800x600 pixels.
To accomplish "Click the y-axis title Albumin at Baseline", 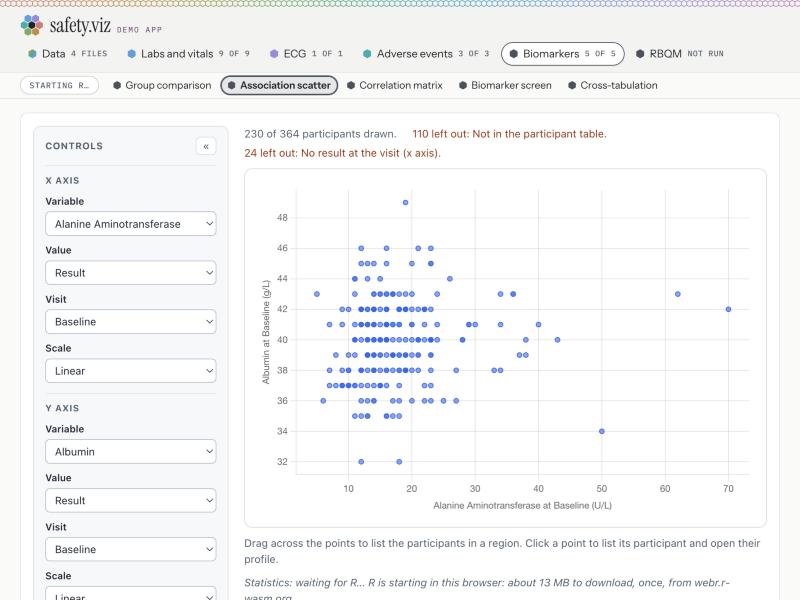I will pyautogui.click(x=266, y=332).
